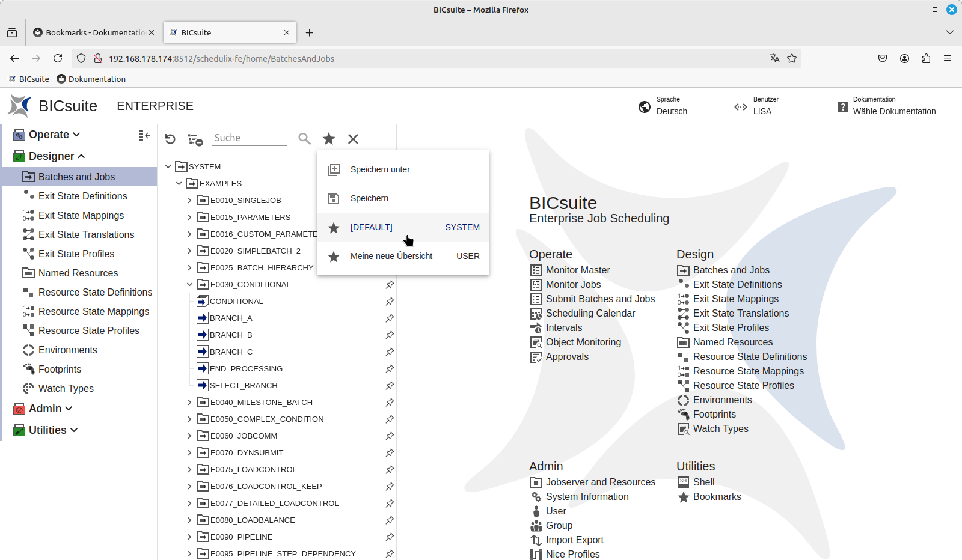Screen dimensions: 962x560
Task: Bookmark this page with star icon
Action: 792,58
